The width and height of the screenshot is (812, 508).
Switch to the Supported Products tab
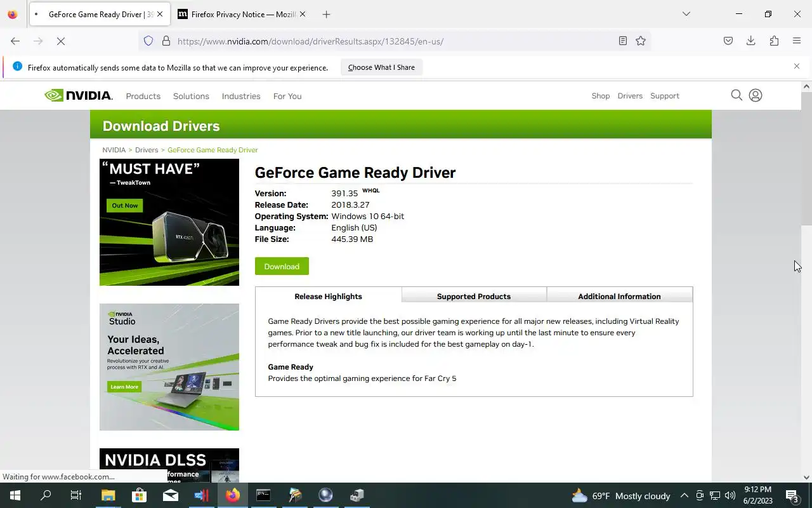474,296
